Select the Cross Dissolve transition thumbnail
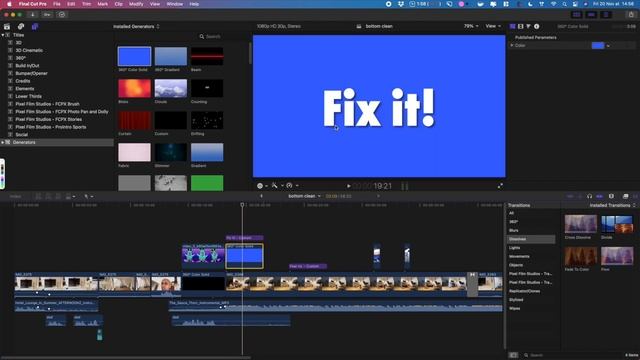This screenshot has width=640, height=360. 580,224
